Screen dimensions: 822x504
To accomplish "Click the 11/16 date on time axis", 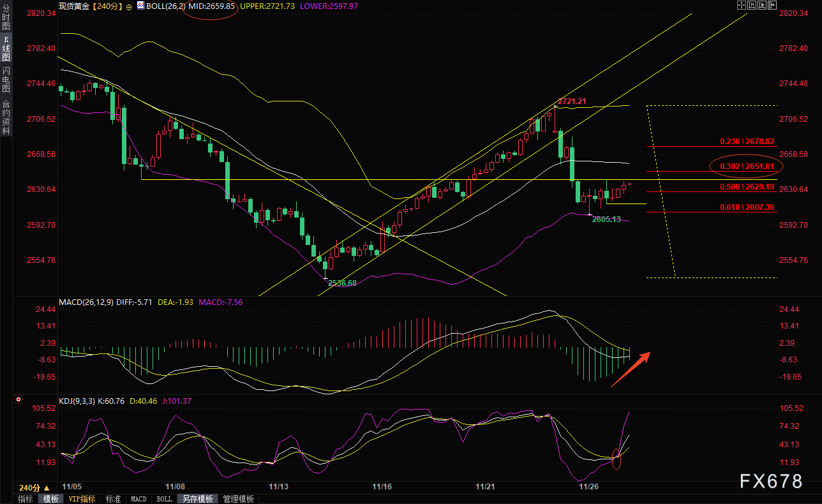I will 382,487.
